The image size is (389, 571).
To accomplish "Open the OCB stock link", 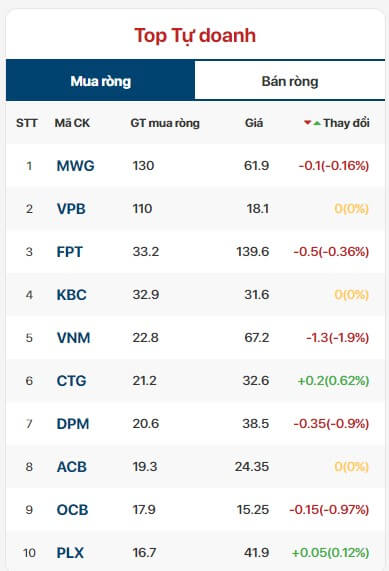I will coord(72,510).
